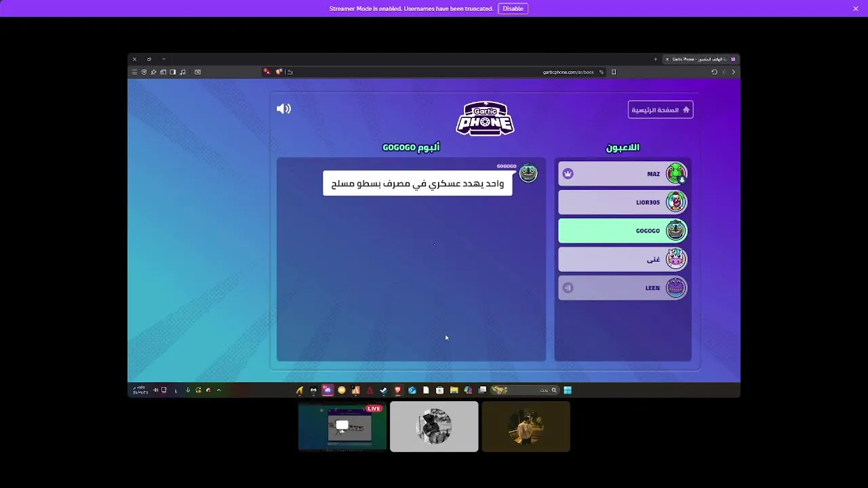868x488 pixels.
Task: Select the Gartic Phone browser tab
Action: 699,59
